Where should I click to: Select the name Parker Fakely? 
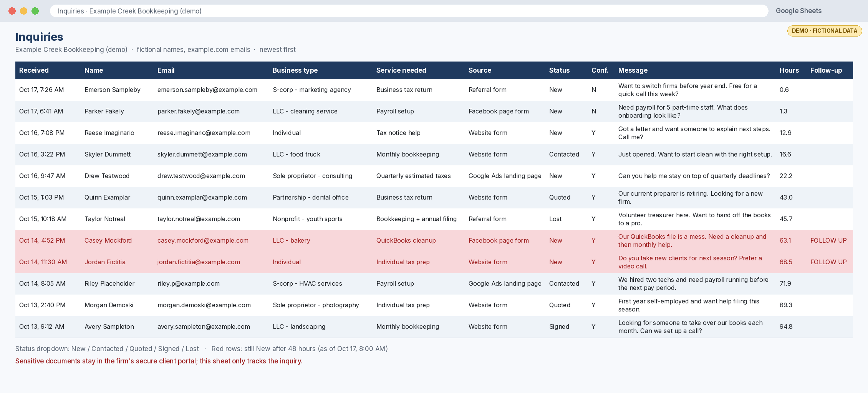104,111
